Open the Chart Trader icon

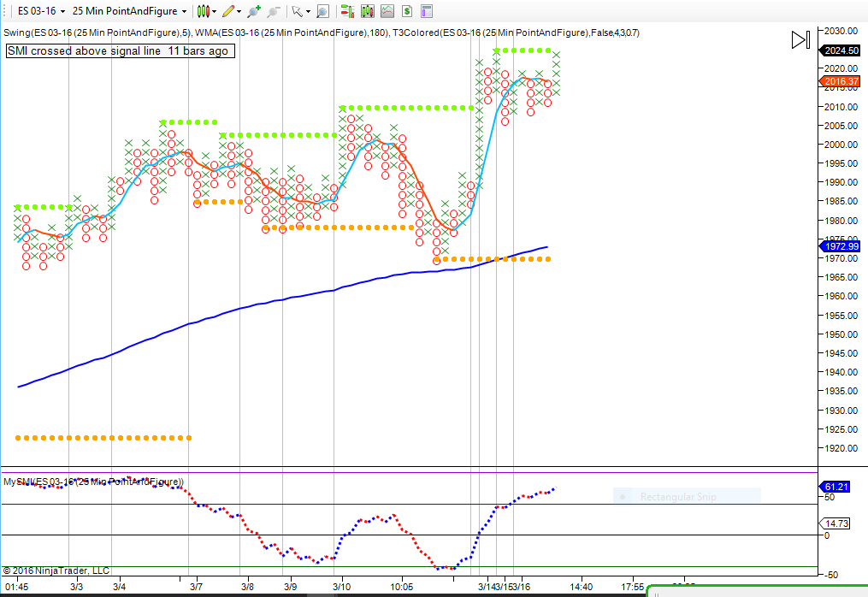347,11
